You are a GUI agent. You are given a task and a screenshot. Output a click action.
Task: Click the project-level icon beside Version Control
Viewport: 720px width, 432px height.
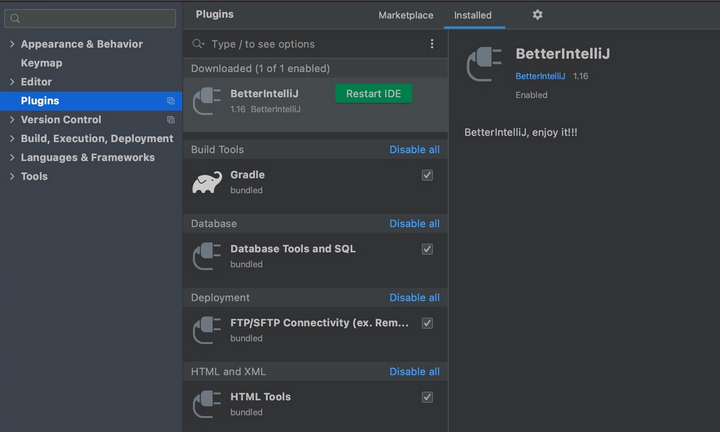[x=171, y=119]
